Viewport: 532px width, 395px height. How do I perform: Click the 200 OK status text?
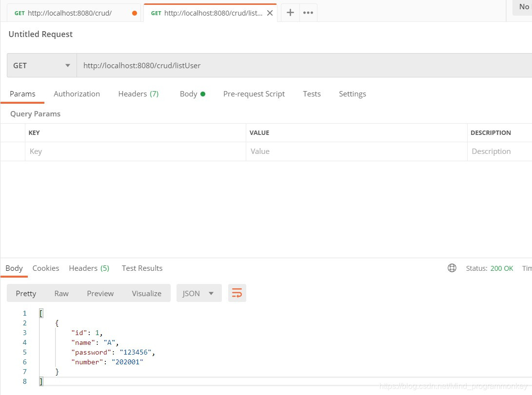[501, 268]
